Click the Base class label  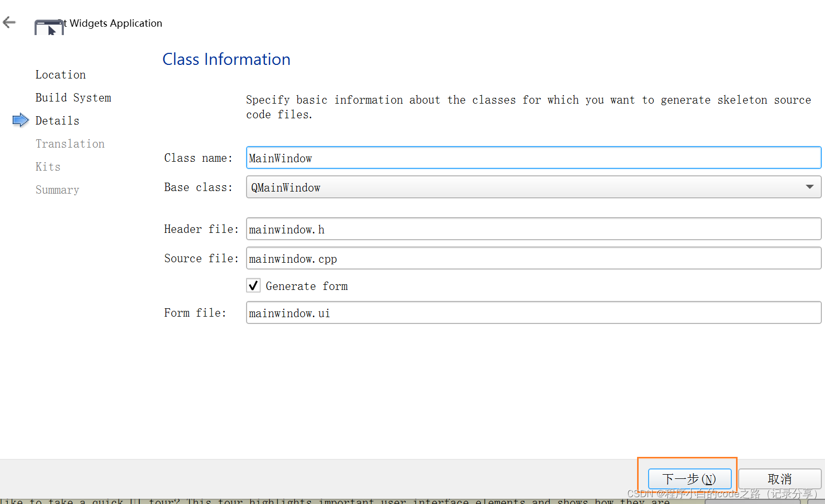pyautogui.click(x=198, y=187)
